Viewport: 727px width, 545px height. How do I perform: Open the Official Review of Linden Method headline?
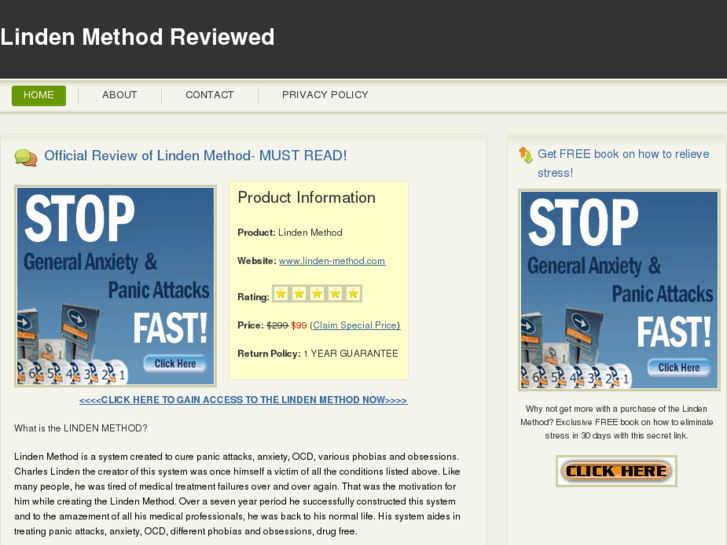195,155
